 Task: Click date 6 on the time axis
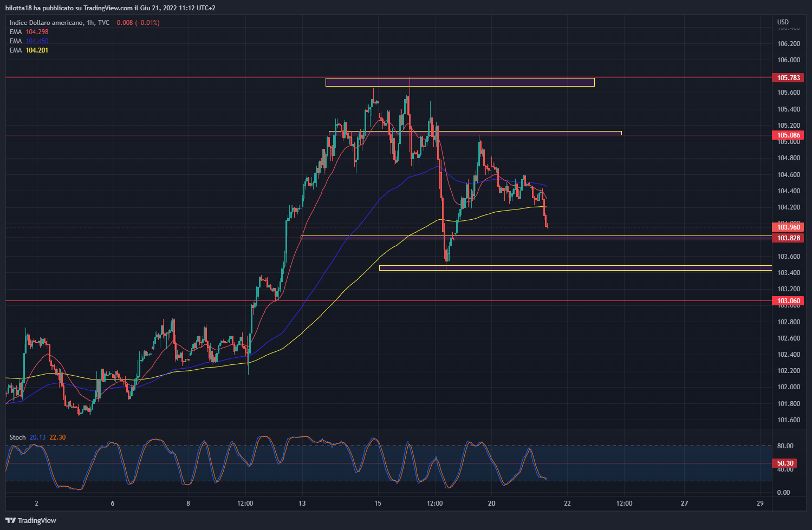click(113, 503)
